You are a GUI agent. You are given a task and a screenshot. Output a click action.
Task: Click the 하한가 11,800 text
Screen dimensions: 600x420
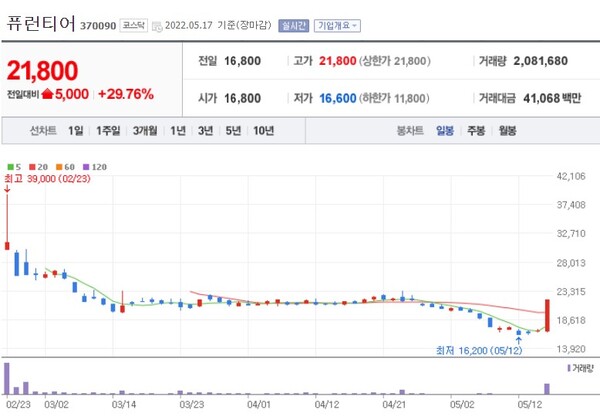tap(394, 99)
